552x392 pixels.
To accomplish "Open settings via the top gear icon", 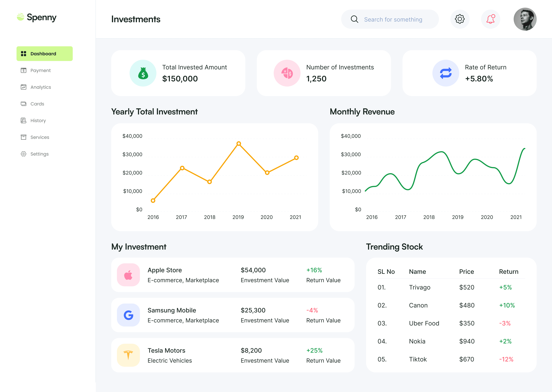I will 460,19.
